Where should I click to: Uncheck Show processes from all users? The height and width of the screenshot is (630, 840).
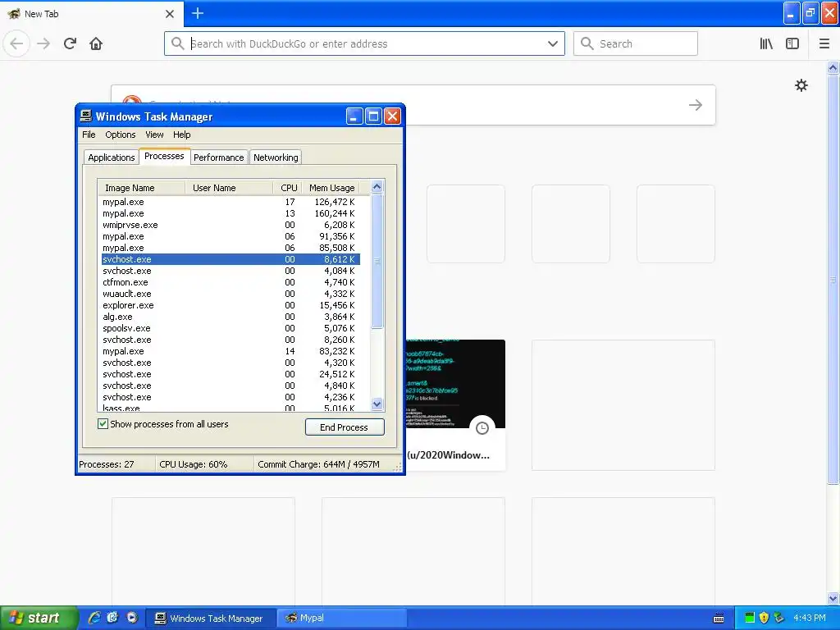[x=103, y=424]
